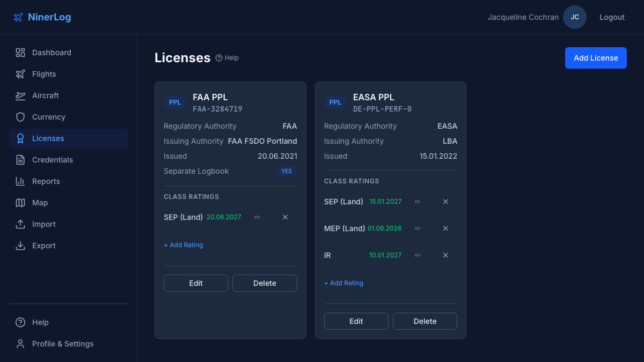Edit the FAA SEP (Land) rating pencil

(x=258, y=217)
